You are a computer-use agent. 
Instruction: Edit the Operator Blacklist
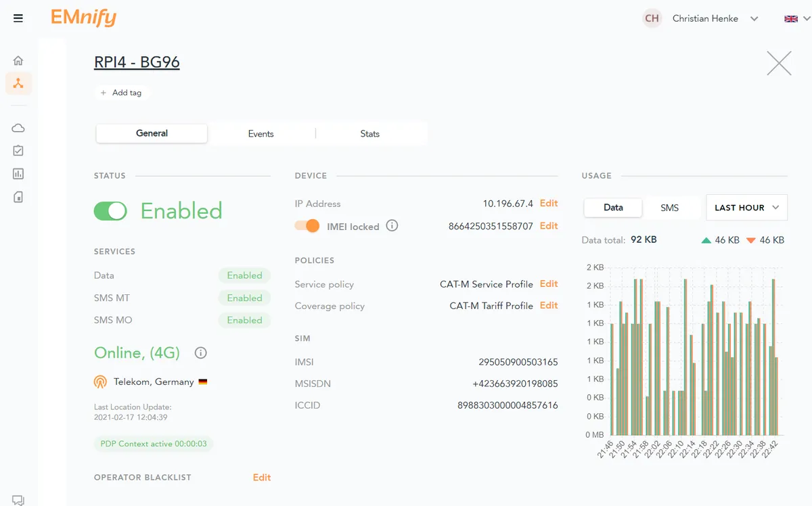(x=262, y=478)
